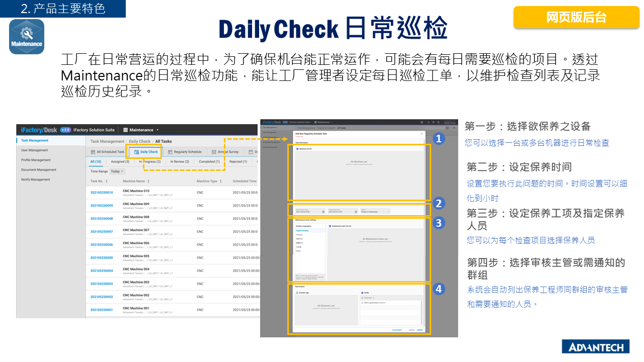Image resolution: width=644 pixels, height=362 pixels.
Task: Sort the table by Task No.
Action: tap(107, 181)
